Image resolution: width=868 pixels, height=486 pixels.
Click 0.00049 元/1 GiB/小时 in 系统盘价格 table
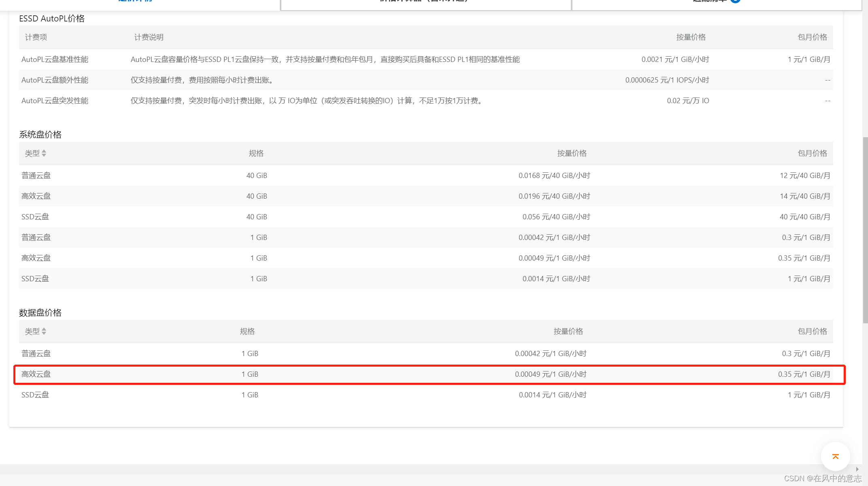click(x=554, y=258)
